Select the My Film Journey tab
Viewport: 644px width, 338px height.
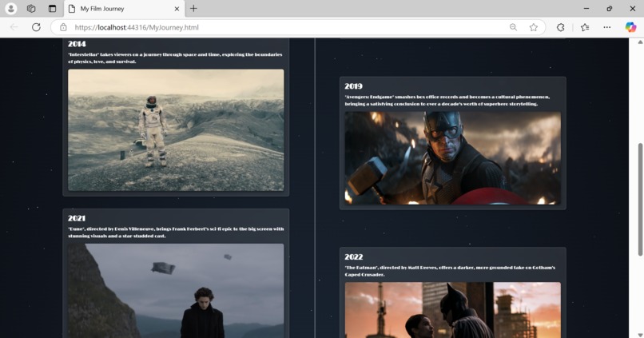tap(124, 9)
